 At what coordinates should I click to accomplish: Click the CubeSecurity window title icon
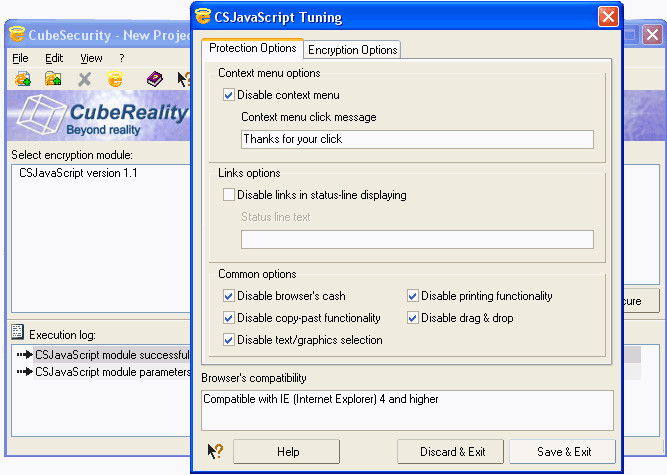[17, 34]
